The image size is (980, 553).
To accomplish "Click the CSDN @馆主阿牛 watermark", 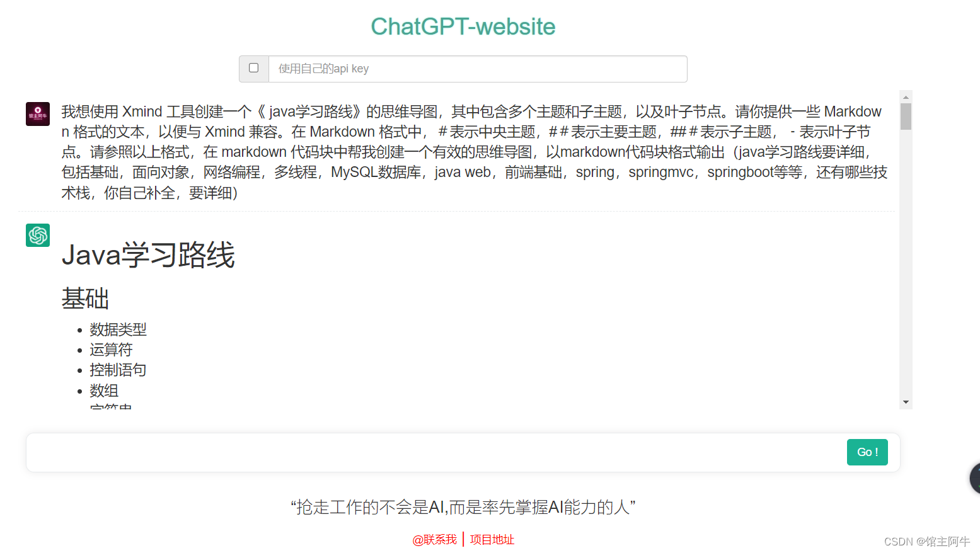I will [x=927, y=542].
